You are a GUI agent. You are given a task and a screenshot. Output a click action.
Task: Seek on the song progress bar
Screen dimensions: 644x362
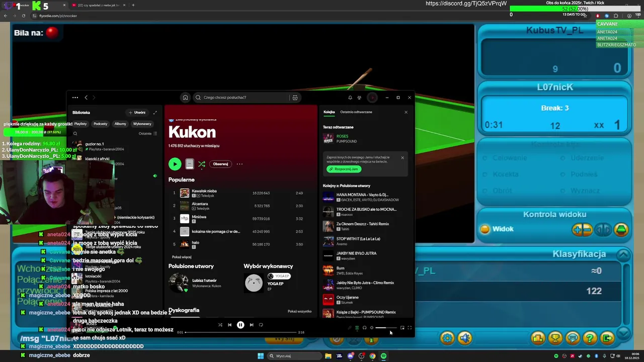pos(241,332)
